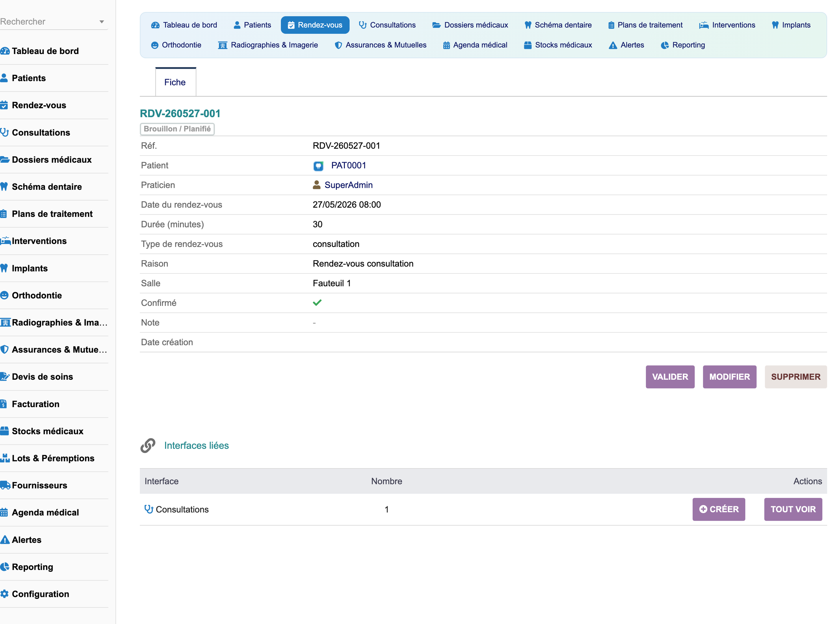Open patient link PAT0001
Image resolution: width=840 pixels, height=624 pixels.
click(349, 165)
